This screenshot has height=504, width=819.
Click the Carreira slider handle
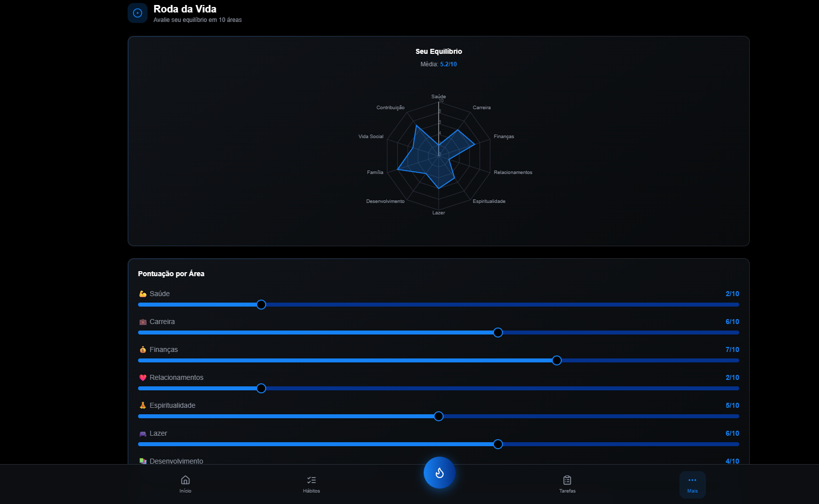click(x=498, y=333)
